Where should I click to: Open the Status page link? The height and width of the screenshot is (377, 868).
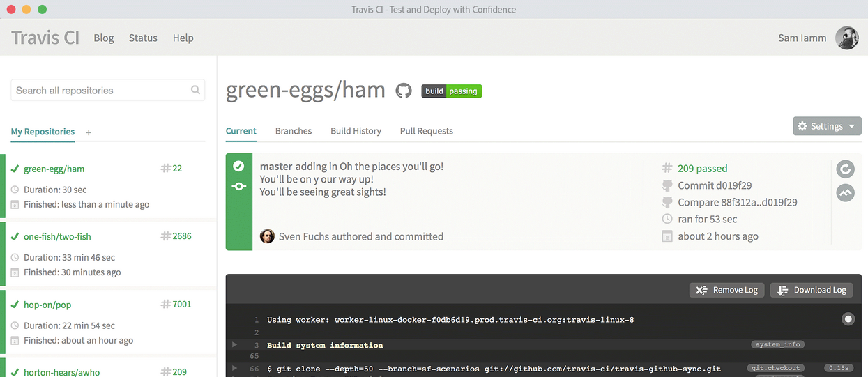[x=143, y=38]
